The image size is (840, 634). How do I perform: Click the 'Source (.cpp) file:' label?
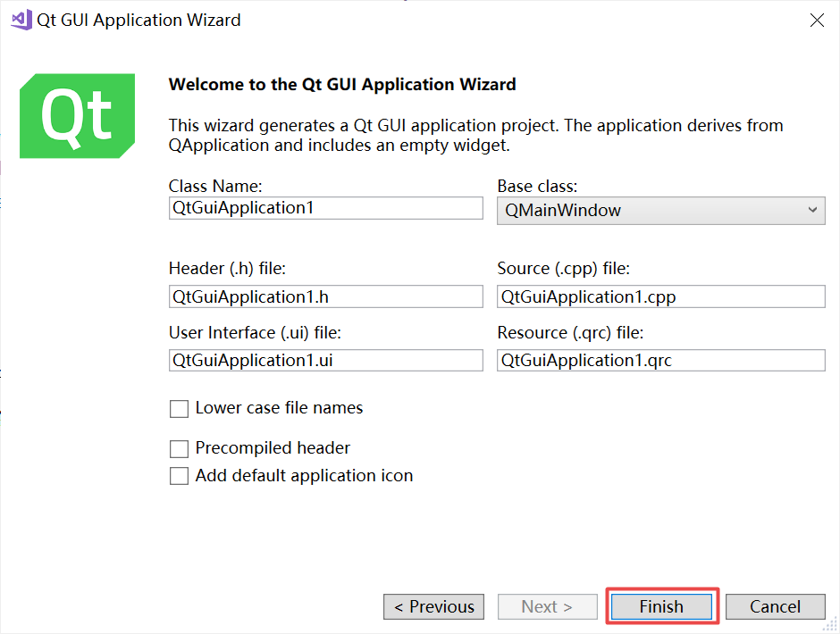tap(564, 268)
